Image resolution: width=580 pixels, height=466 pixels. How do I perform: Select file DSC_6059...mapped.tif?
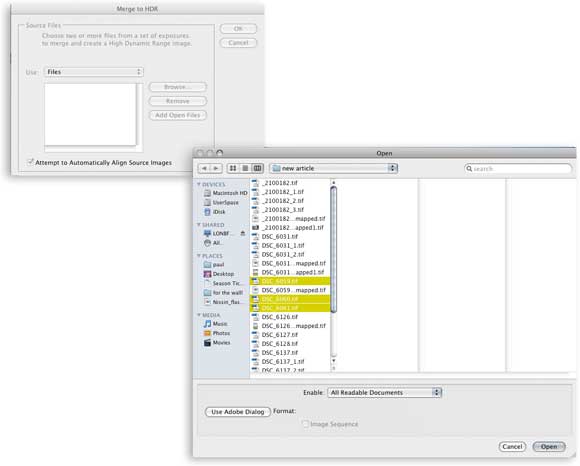[x=290, y=290]
